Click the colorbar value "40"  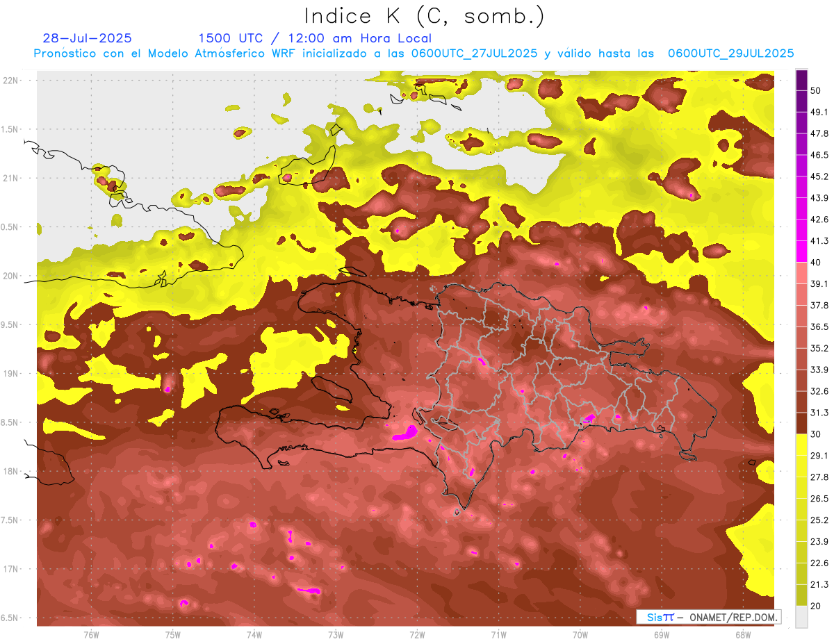pos(816,263)
